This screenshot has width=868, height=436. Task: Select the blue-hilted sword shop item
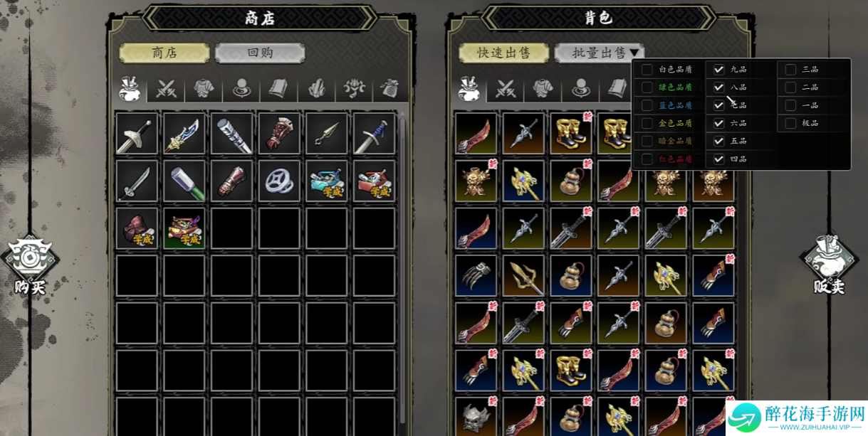[x=374, y=134]
